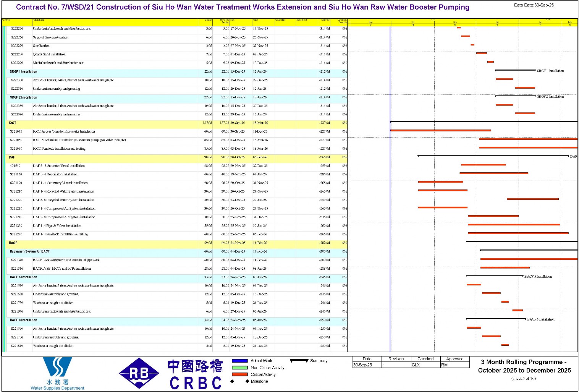The image size is (579, 392).
Task: Click the DAF summary bar in Gantt chart
Action: tap(493, 156)
